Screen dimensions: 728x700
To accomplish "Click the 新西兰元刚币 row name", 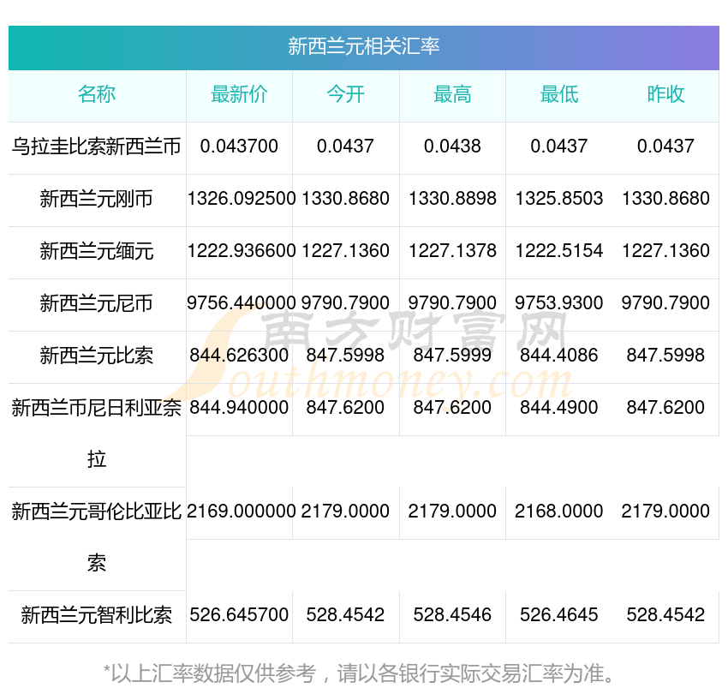I will [x=97, y=199].
